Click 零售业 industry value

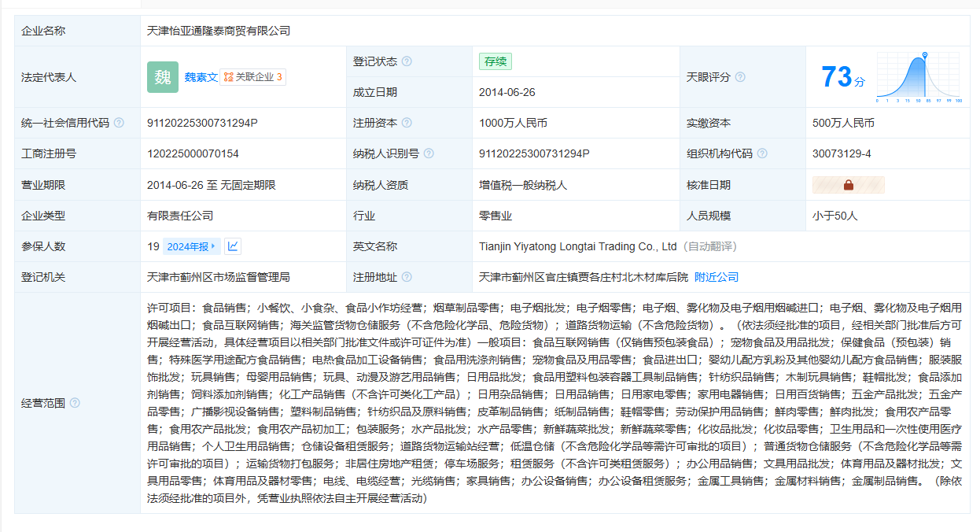[496, 216]
